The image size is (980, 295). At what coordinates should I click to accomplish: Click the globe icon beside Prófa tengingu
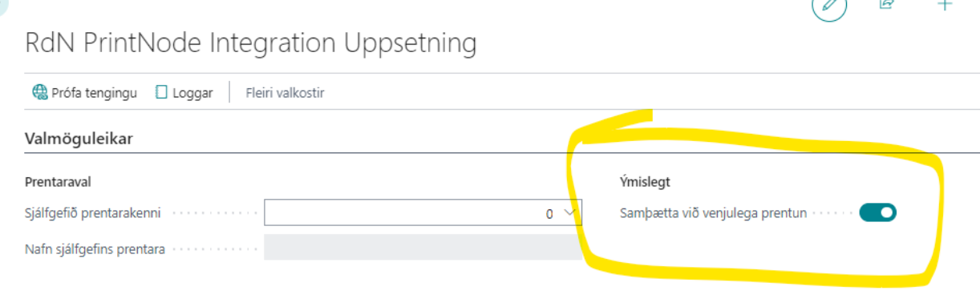coord(40,92)
